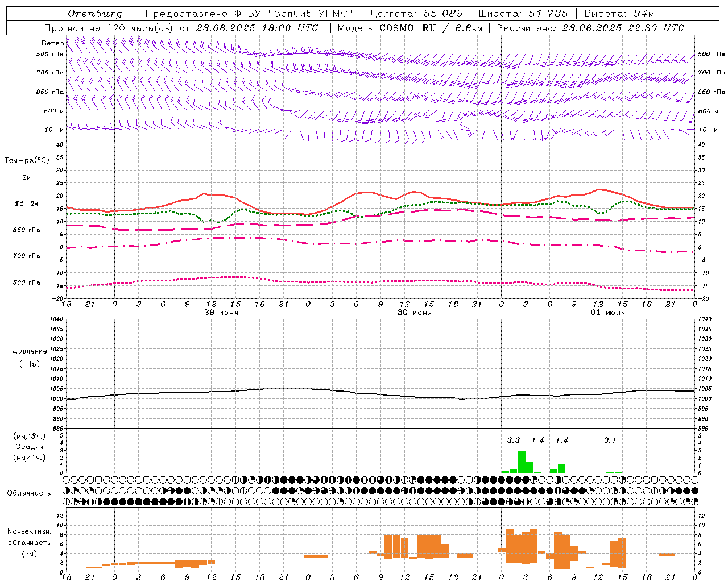The image size is (728, 582).
Task: Click the '(гПа)' unit label under Давление
Action: [30, 363]
